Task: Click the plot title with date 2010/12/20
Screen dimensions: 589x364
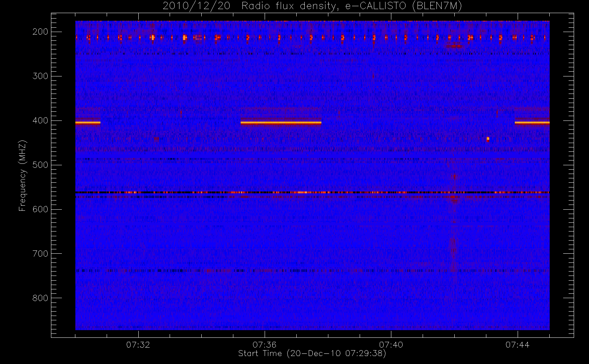Action: click(x=312, y=6)
